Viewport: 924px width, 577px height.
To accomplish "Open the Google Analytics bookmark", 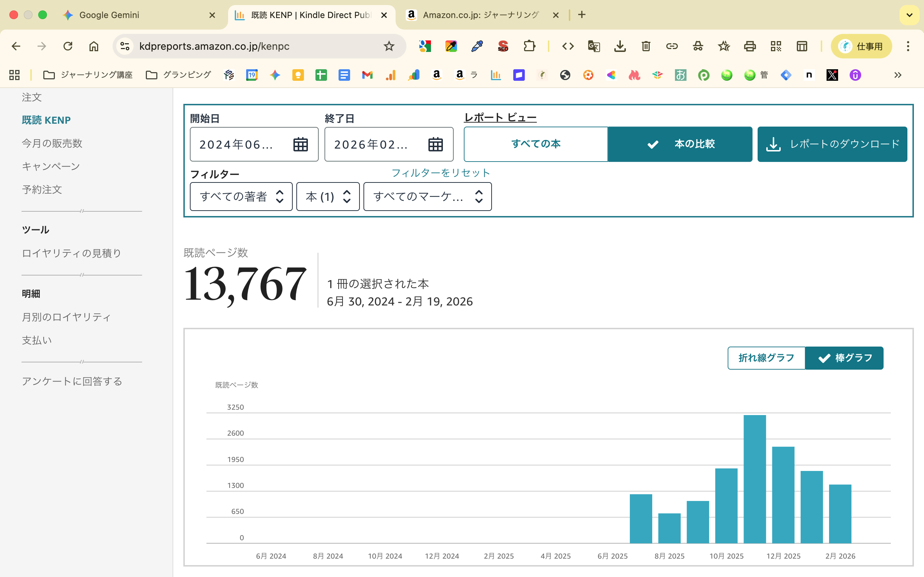I will point(390,75).
